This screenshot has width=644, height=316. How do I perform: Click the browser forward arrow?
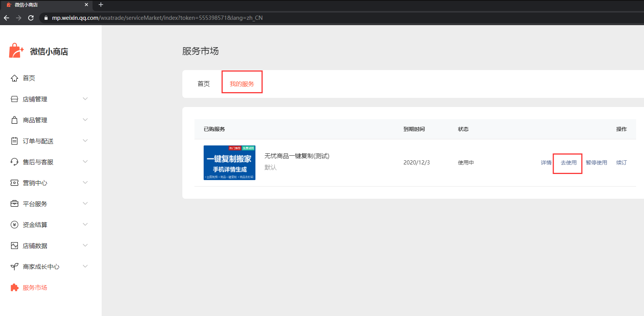point(19,18)
